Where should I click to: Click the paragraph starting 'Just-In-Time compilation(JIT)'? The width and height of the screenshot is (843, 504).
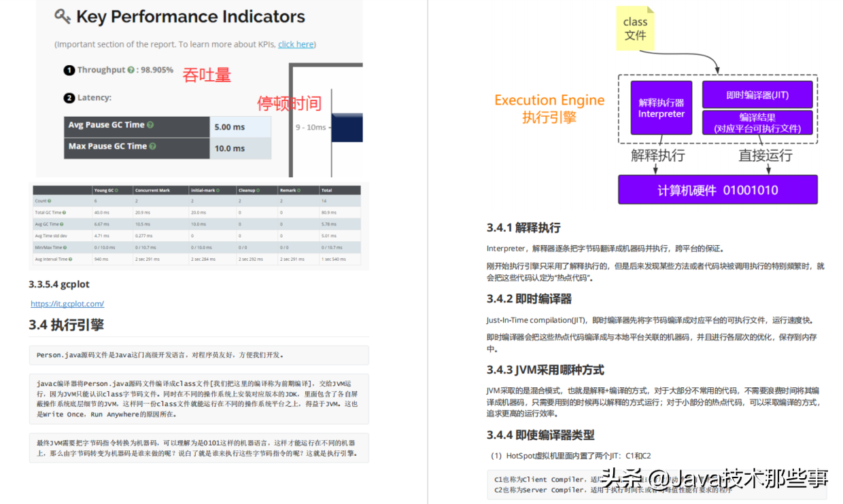click(650, 320)
